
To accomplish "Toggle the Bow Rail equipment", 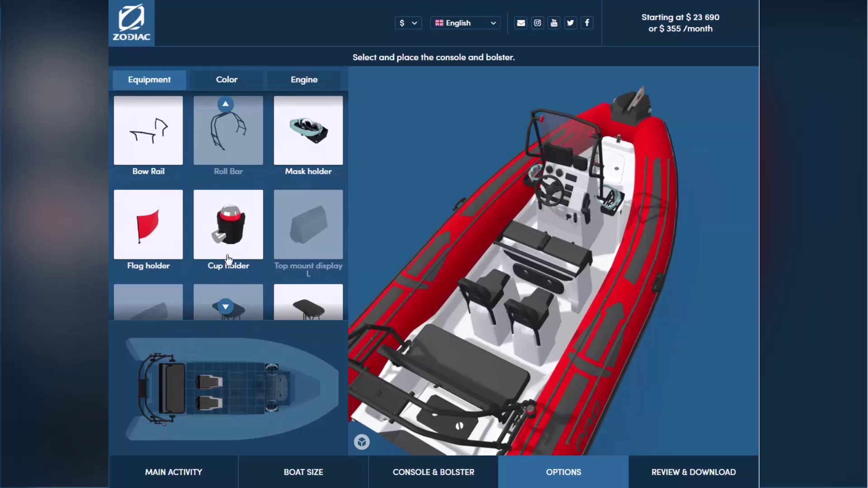I will pyautogui.click(x=148, y=131).
